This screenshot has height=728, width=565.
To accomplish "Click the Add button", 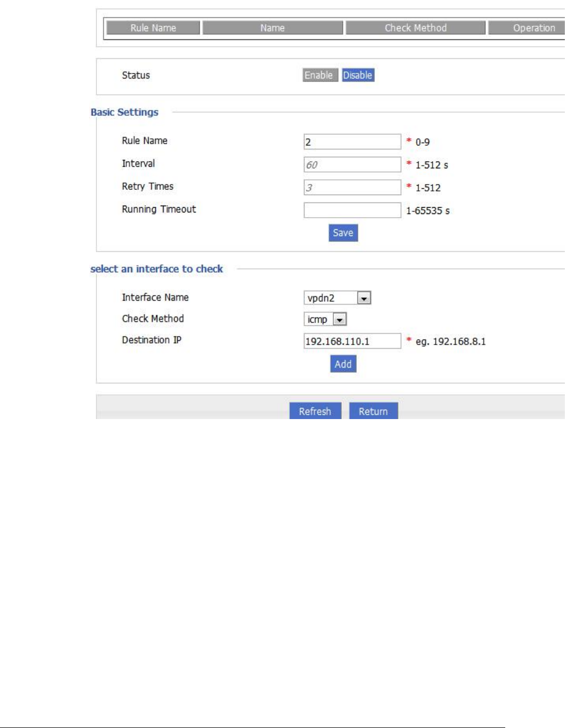I will pos(343,364).
